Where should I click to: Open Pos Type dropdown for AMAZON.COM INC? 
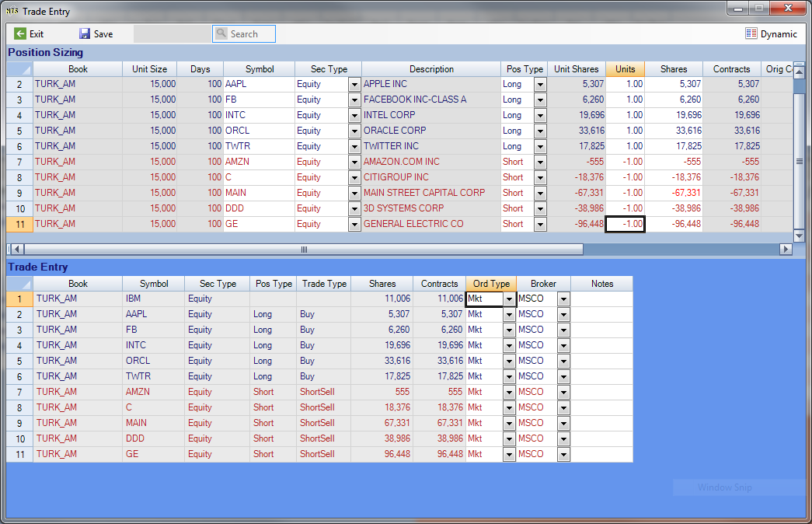[x=540, y=162]
